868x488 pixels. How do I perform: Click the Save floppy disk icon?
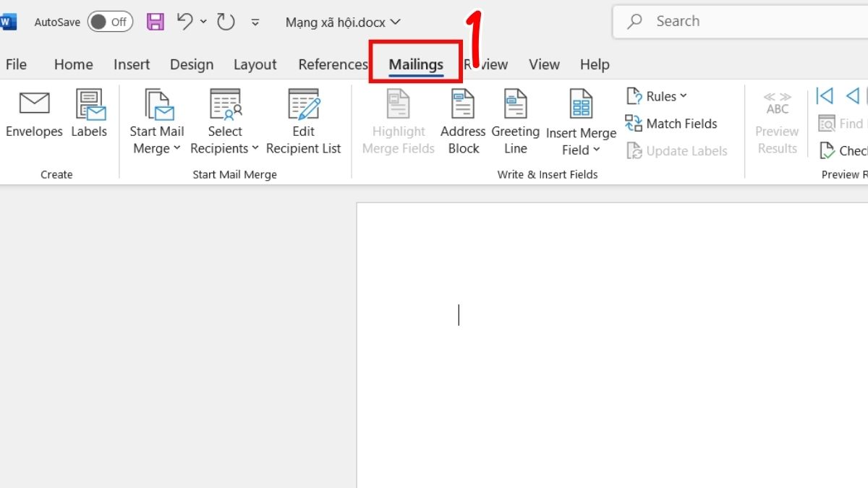[156, 22]
